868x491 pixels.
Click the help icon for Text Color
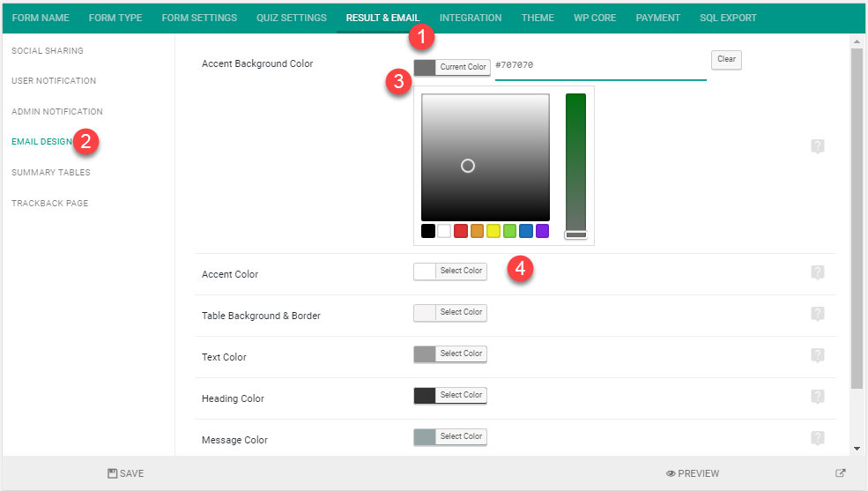pyautogui.click(x=818, y=355)
